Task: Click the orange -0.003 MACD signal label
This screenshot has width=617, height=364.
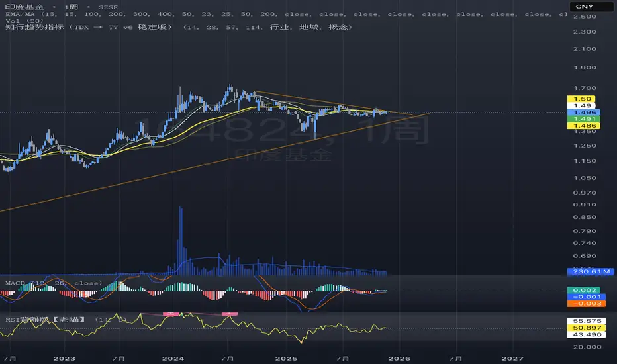Action: (x=587, y=303)
